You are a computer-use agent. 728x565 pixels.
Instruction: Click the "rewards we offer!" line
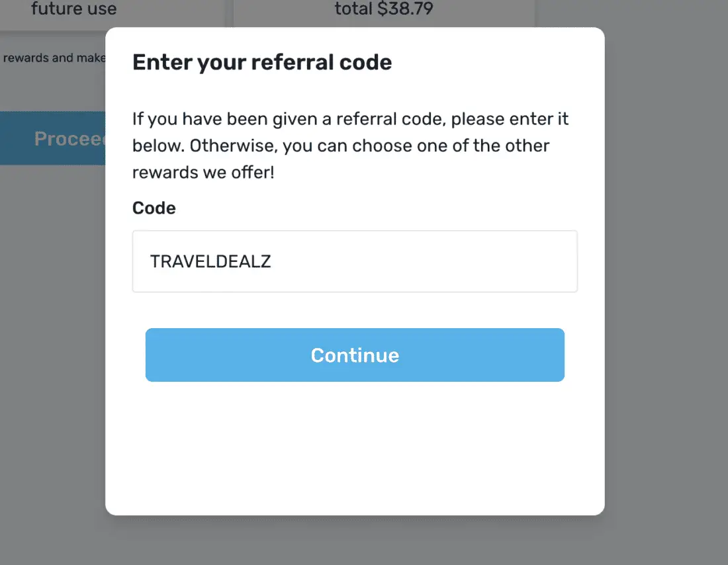[x=203, y=173]
